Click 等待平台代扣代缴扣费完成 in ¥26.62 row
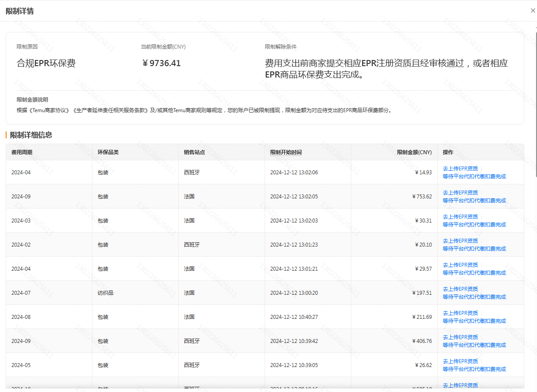 [474, 369]
